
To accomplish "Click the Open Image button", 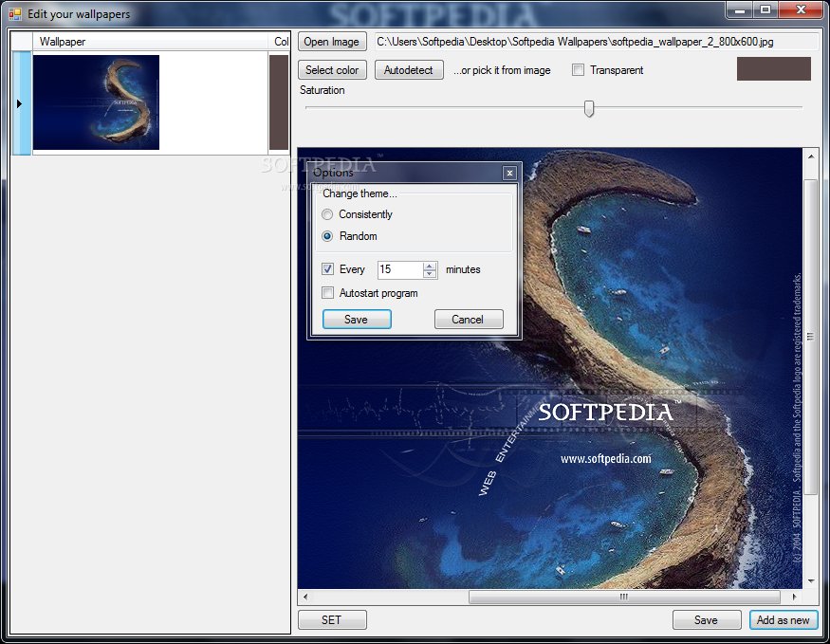I will [332, 42].
